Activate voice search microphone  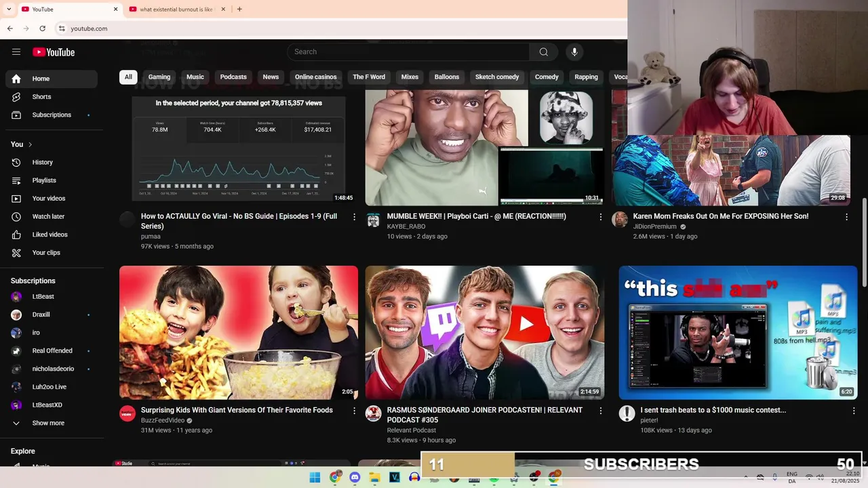(574, 52)
